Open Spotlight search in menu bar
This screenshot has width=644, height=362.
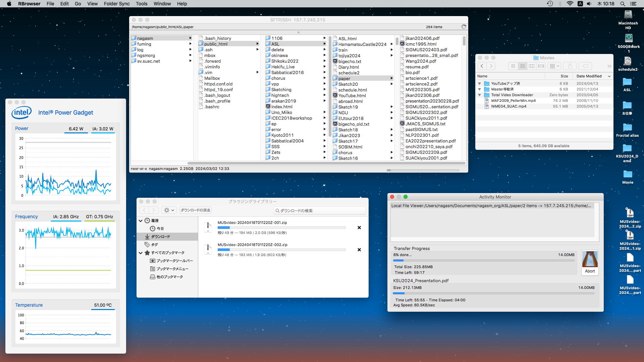pyautogui.click(x=623, y=4)
